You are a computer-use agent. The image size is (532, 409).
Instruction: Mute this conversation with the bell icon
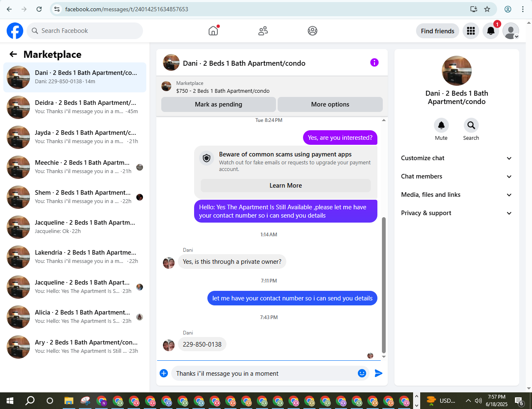(x=441, y=125)
